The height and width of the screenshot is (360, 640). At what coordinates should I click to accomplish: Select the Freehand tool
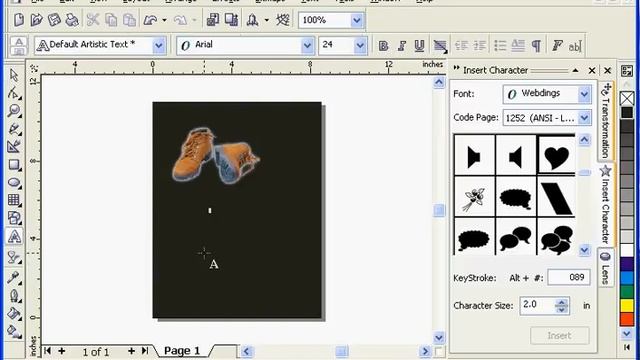14,129
